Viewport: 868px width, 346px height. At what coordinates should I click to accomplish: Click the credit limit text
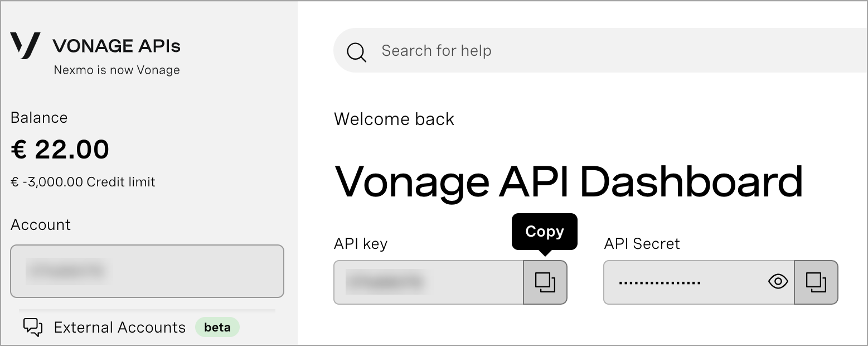point(84,181)
